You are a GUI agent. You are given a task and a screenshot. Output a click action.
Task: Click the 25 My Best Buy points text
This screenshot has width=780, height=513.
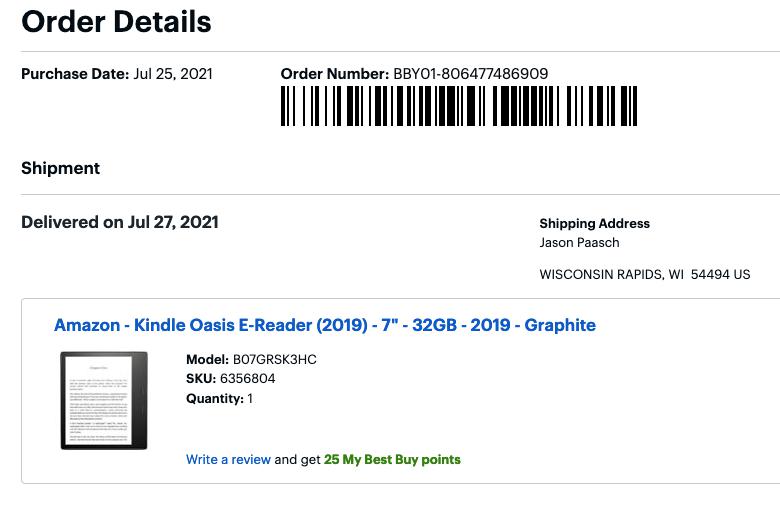tap(392, 460)
